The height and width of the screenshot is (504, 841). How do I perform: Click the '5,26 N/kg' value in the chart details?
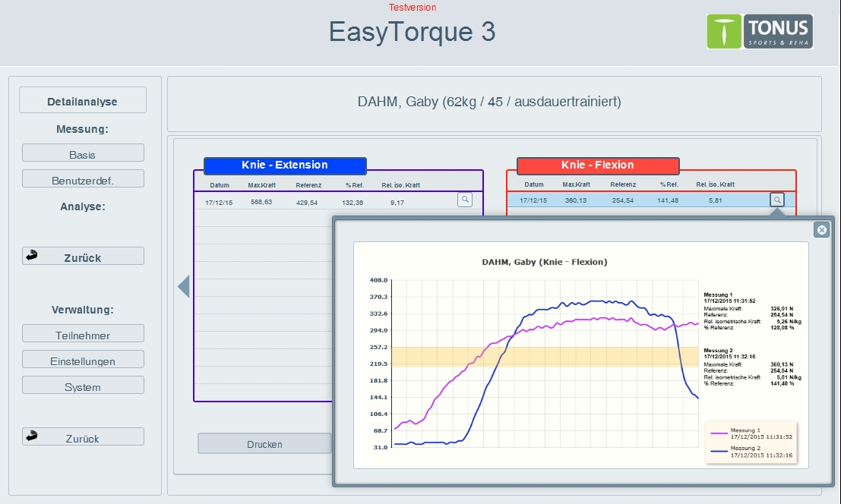coord(789,321)
